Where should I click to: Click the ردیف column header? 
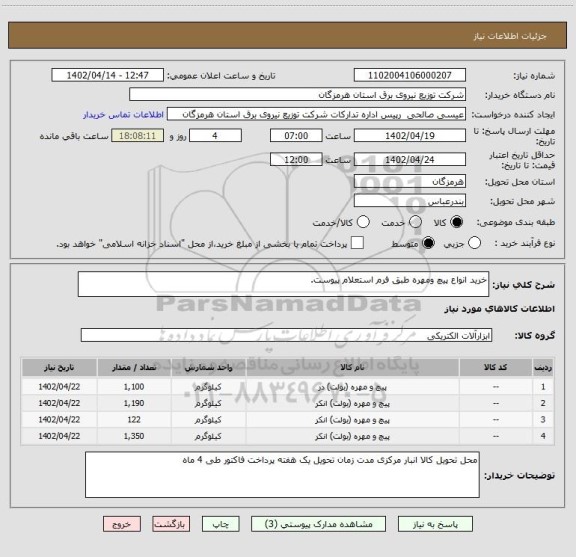[543, 367]
